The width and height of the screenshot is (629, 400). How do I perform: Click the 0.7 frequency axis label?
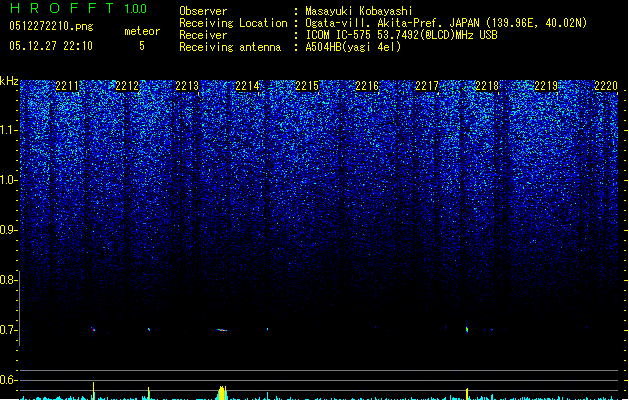click(x=8, y=330)
